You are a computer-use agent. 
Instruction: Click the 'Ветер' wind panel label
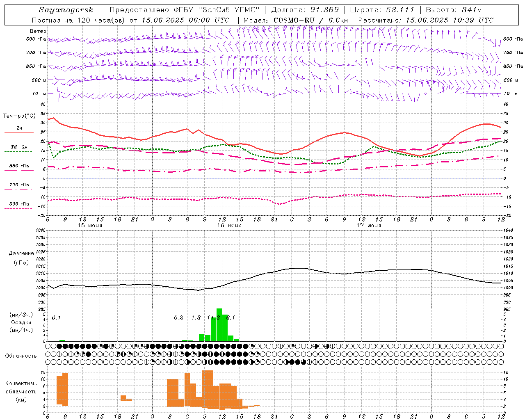tap(38, 31)
